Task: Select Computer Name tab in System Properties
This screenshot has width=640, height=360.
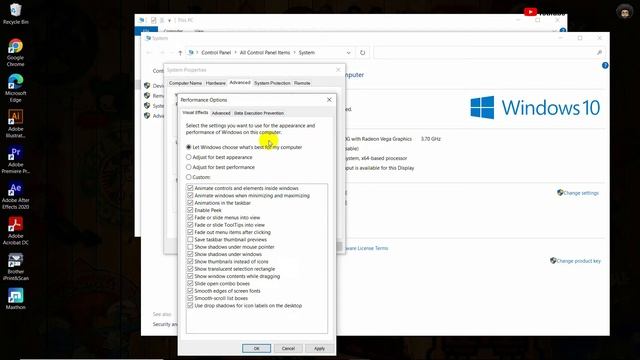Action: 185,83
